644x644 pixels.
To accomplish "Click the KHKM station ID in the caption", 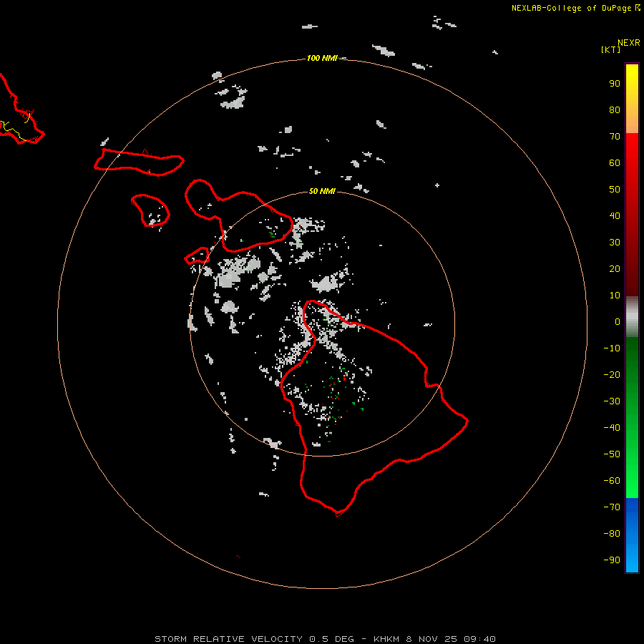I will coord(386,639).
